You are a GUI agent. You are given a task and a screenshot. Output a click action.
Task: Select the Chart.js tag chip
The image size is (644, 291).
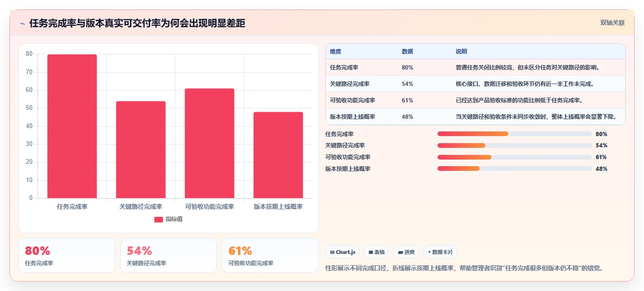tap(343, 252)
